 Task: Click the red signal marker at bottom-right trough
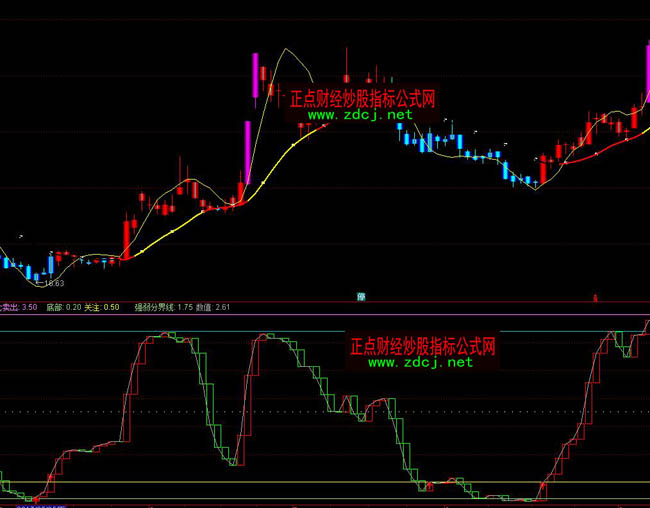[544, 487]
